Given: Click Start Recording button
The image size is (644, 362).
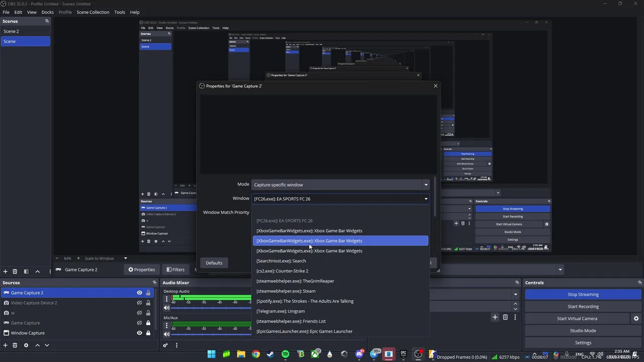Looking at the screenshot, I should click(x=583, y=307).
